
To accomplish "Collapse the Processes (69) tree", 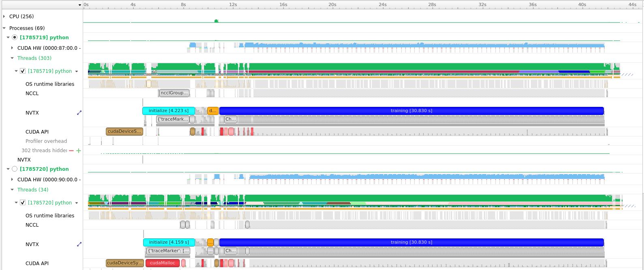I will click(4, 28).
